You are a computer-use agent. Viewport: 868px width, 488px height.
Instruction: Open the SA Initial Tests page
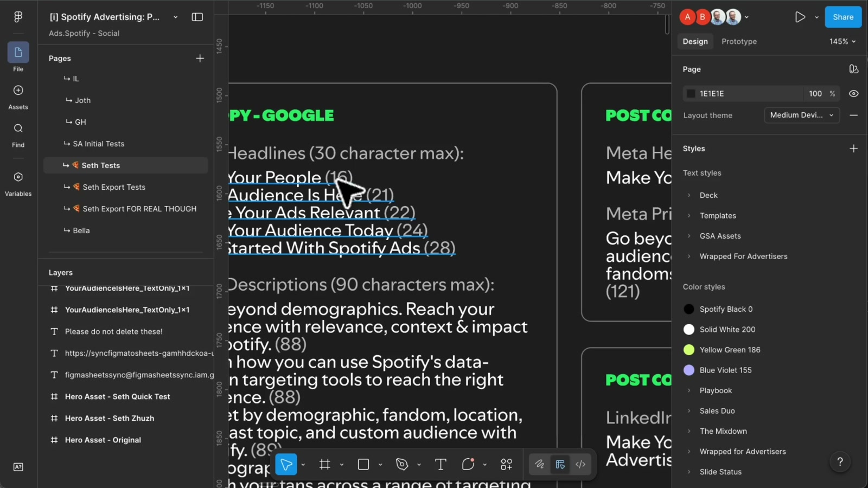coord(125,144)
